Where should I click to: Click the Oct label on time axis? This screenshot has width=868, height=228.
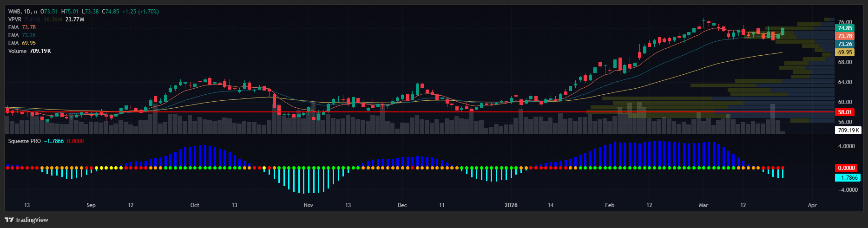[x=195, y=205]
